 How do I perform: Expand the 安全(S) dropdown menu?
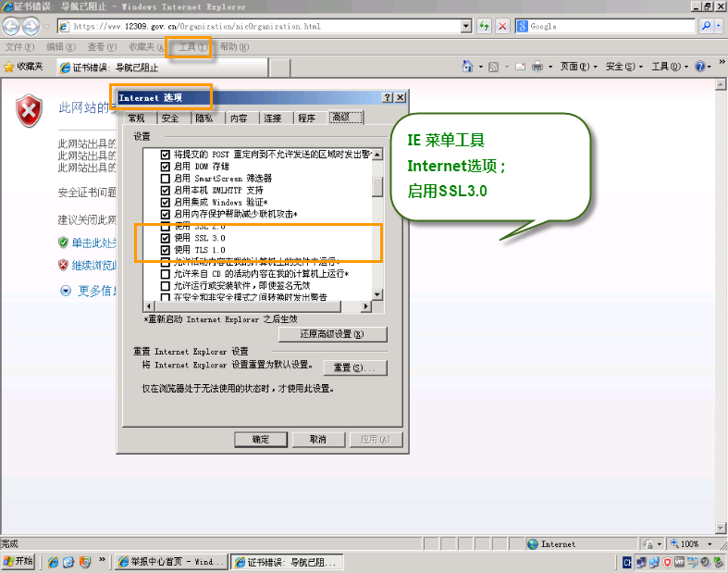tap(624, 67)
